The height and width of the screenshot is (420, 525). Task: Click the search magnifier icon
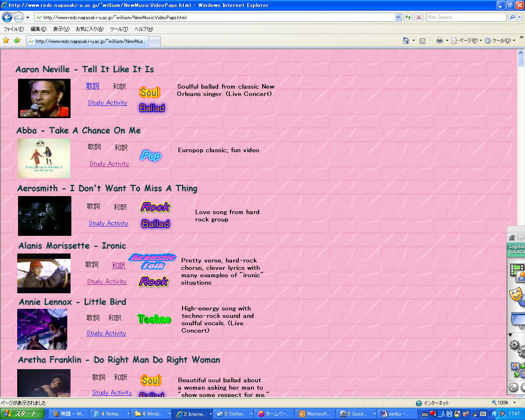tap(512, 17)
